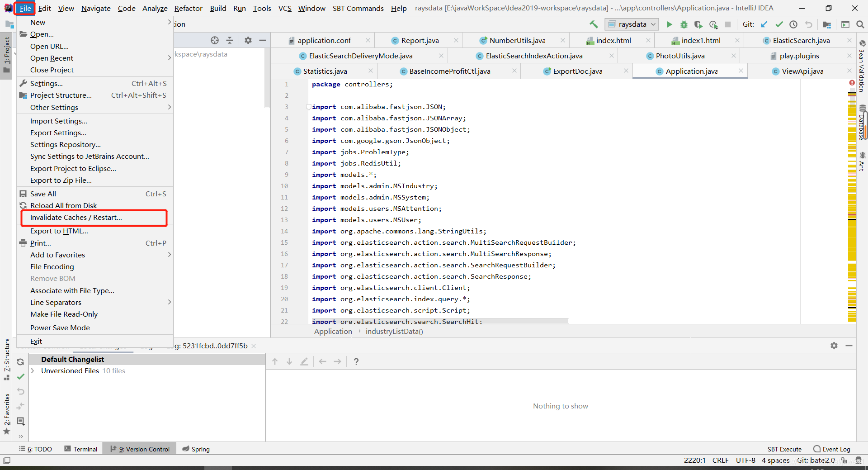Open Version Control panel settings gear

[834, 346]
